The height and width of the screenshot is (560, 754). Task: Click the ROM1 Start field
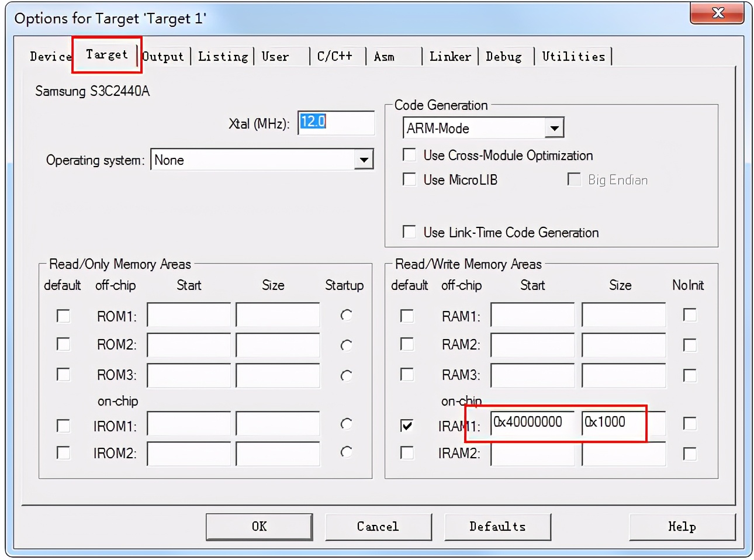coord(189,315)
